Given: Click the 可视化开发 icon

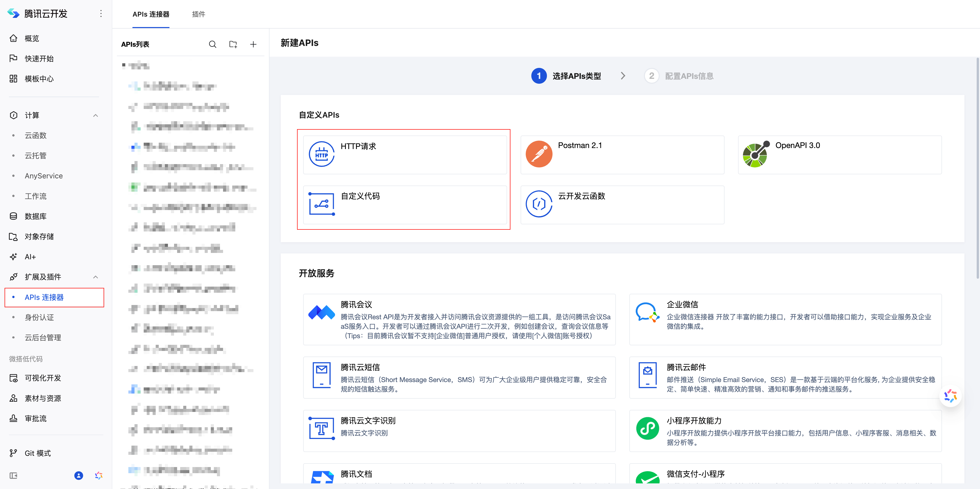Looking at the screenshot, I should point(13,378).
